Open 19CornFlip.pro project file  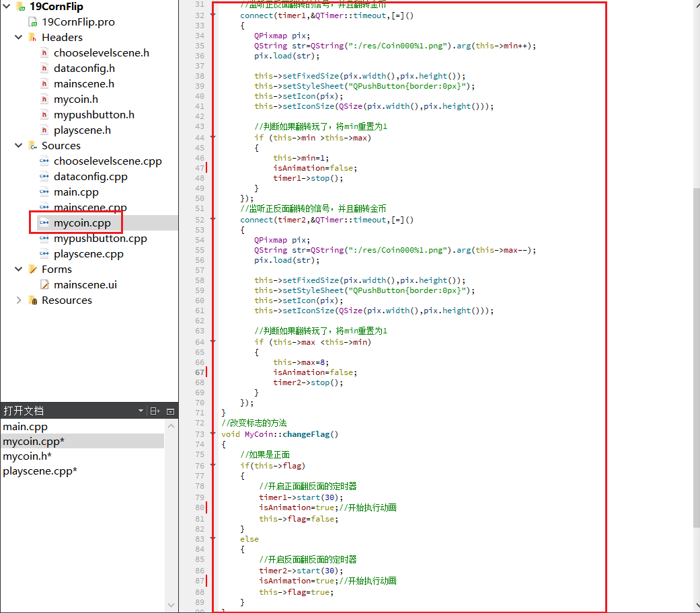(x=78, y=22)
